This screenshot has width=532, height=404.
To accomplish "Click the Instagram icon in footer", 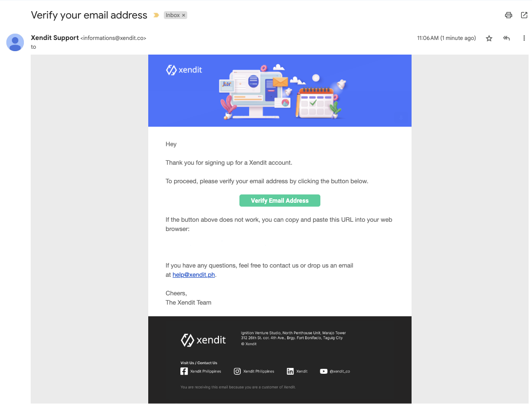I will tap(237, 371).
